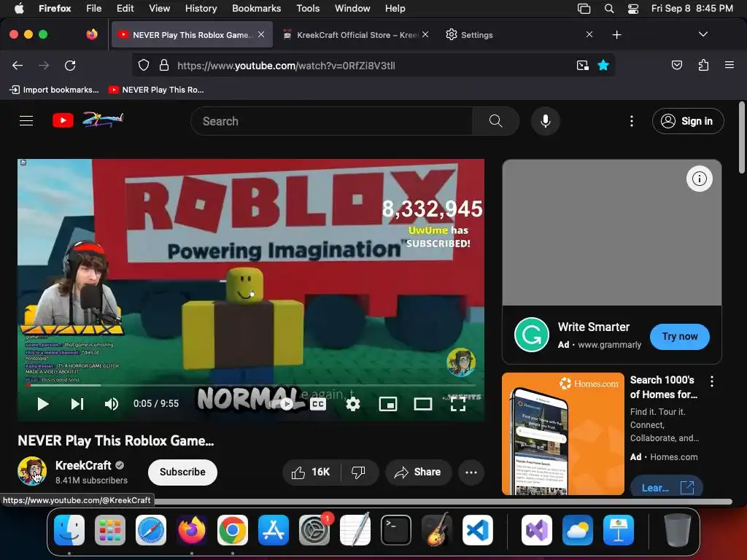The image size is (747, 560).
Task: Submit search with magnifier button
Action: coord(495,121)
